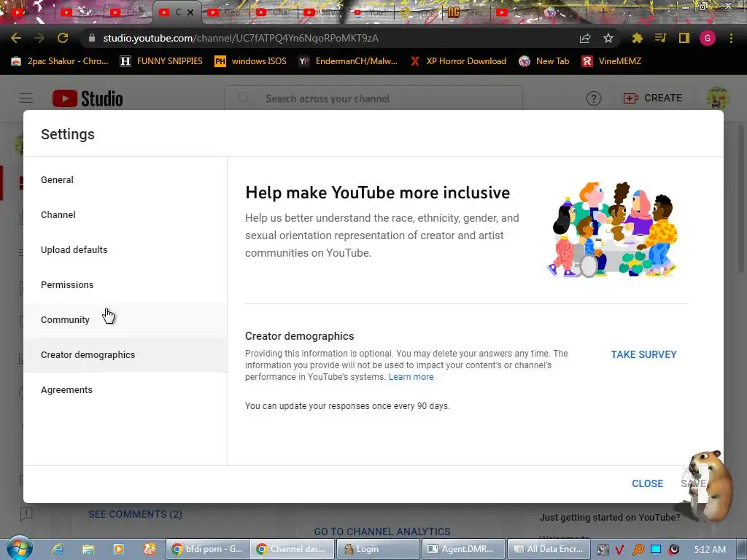Viewport: 747px width, 560px height.
Task: Open the media control playlist icon
Action: (x=660, y=38)
